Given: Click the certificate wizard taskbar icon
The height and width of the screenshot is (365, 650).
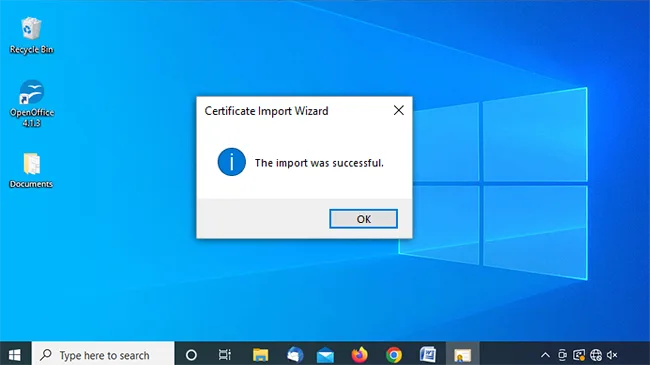Looking at the screenshot, I should coord(462,355).
